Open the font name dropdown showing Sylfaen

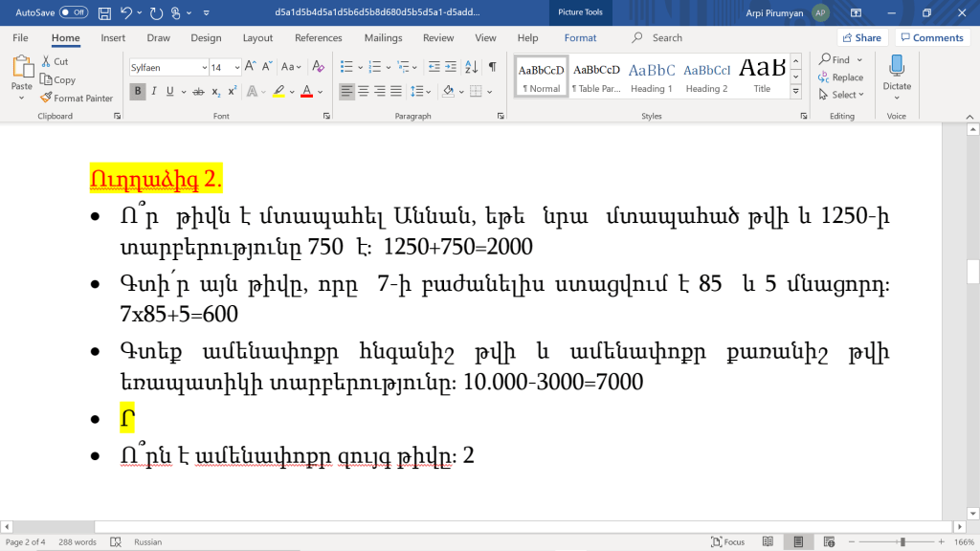(x=204, y=67)
